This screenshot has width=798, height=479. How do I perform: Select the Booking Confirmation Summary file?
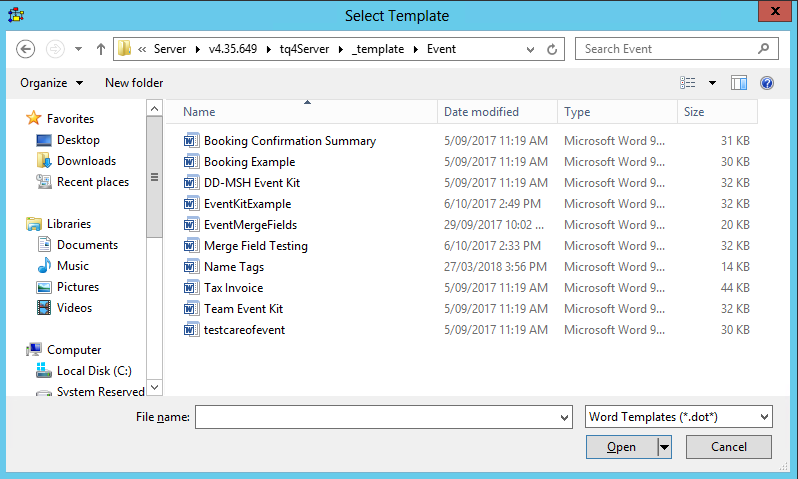pos(289,141)
